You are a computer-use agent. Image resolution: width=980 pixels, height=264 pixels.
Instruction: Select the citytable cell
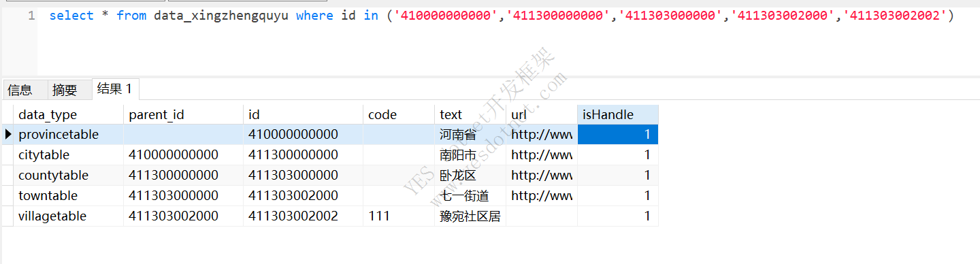point(68,155)
